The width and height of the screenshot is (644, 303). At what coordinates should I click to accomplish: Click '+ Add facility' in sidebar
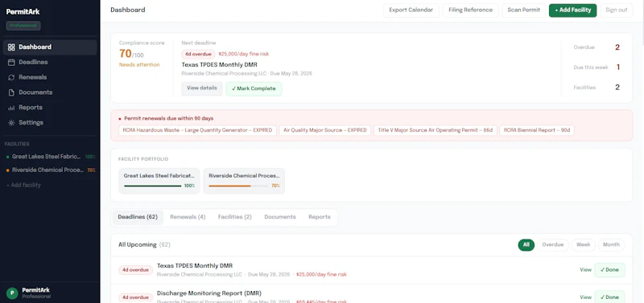pyautogui.click(x=23, y=186)
